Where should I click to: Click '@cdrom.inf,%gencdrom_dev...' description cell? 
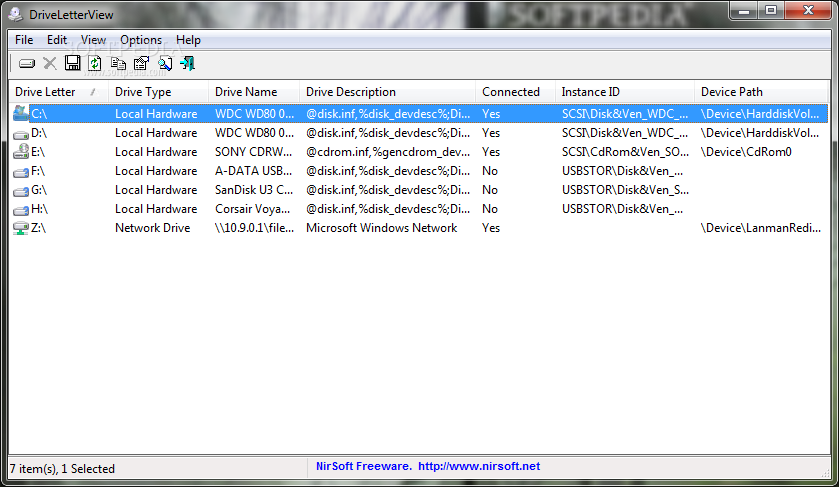388,152
